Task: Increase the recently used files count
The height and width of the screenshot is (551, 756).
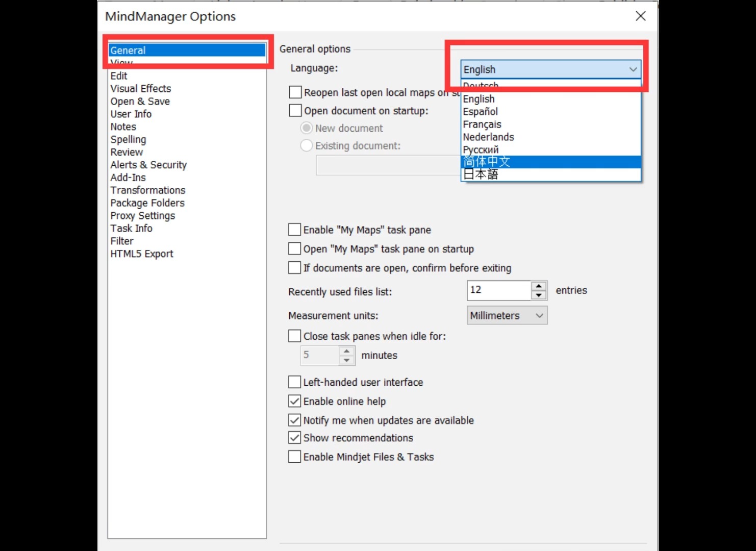Action: click(539, 286)
